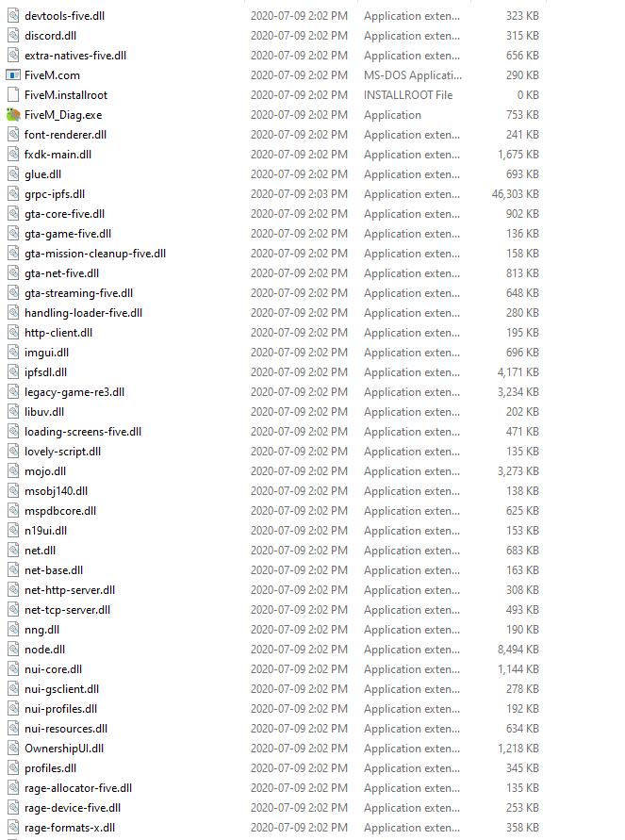
Task: Click the 8,494 KB size of node.dll
Action: 518,650
